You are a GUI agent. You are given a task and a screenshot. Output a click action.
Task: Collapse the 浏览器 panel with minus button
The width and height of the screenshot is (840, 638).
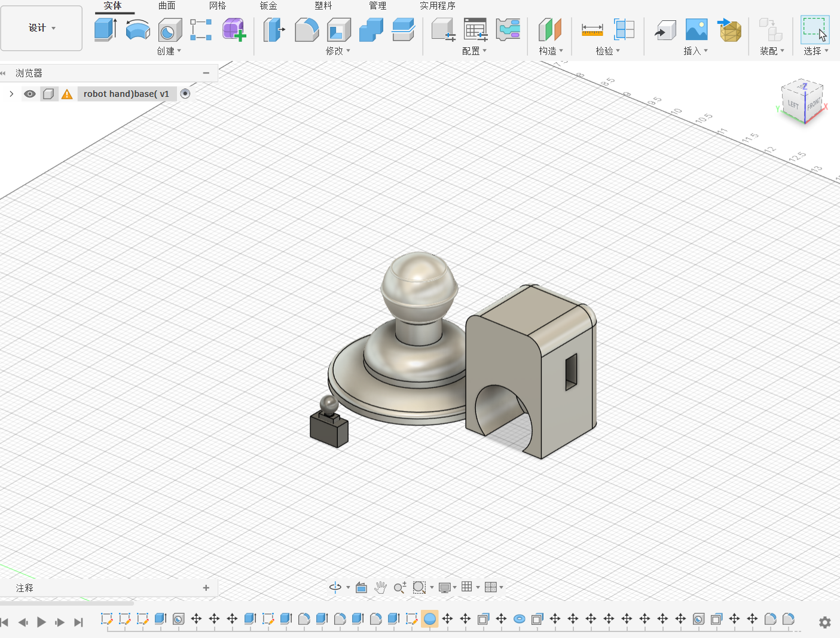click(206, 73)
